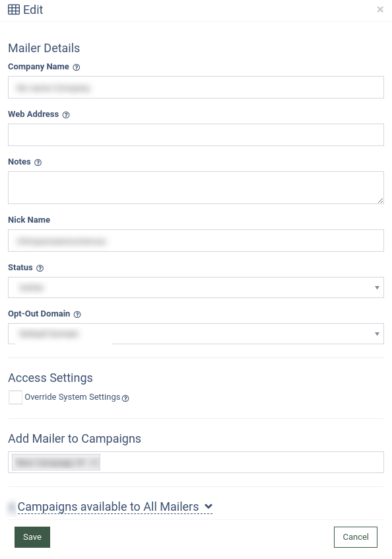Open Opt-Out Domain help icon
Screen dimensions: 392x559
[x=77, y=314]
